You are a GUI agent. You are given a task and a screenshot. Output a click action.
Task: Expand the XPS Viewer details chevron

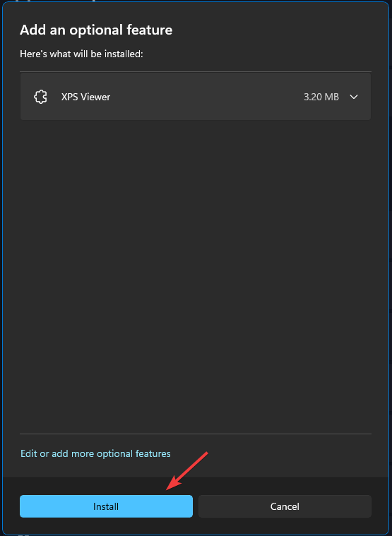pyautogui.click(x=354, y=97)
